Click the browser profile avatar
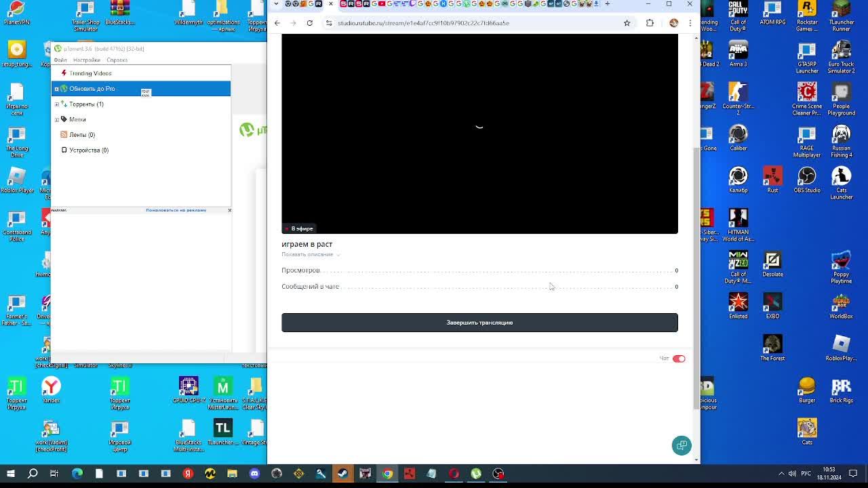This screenshot has width=868, height=488. (x=673, y=23)
